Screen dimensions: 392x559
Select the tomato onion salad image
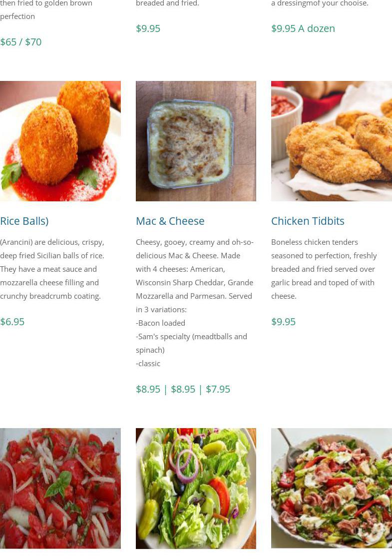(60, 489)
